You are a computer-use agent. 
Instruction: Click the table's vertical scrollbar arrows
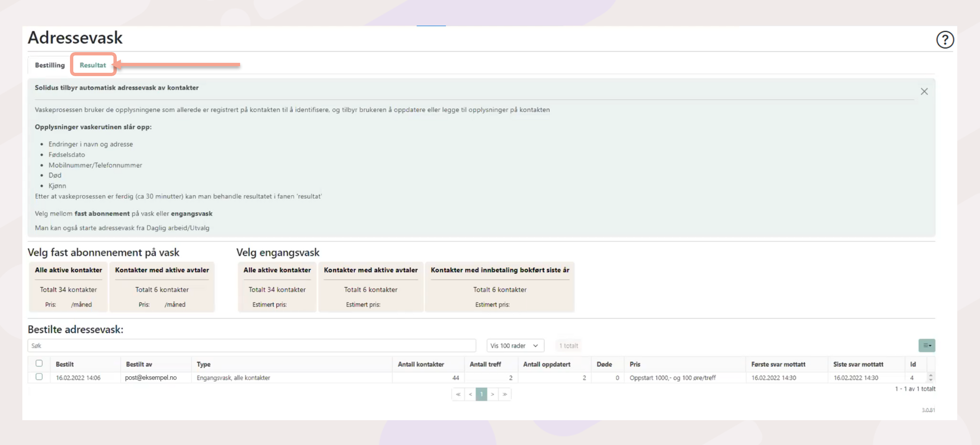point(931,377)
